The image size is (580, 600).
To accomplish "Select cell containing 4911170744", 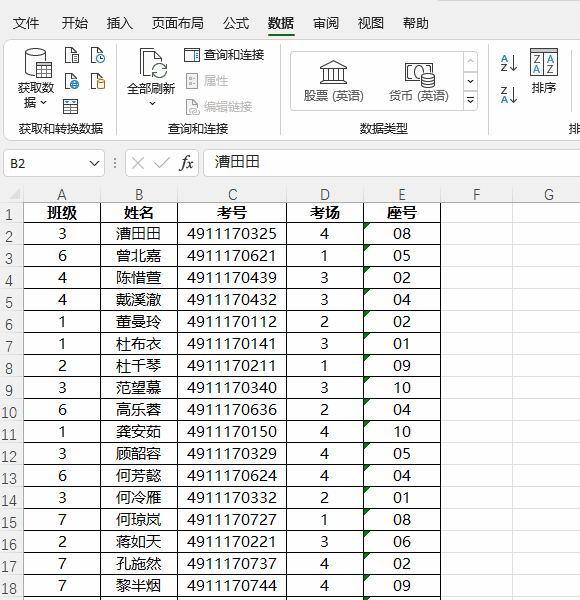I will pos(232,586).
